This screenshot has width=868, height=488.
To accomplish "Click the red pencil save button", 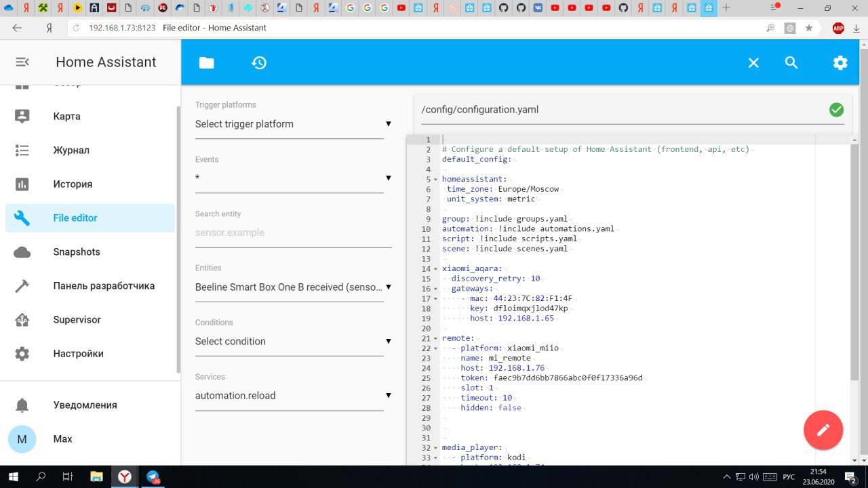I will tap(823, 430).
